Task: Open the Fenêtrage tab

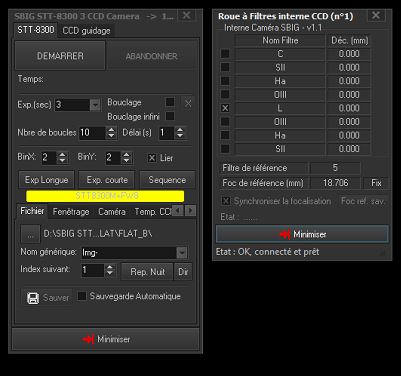Action: [x=71, y=212]
